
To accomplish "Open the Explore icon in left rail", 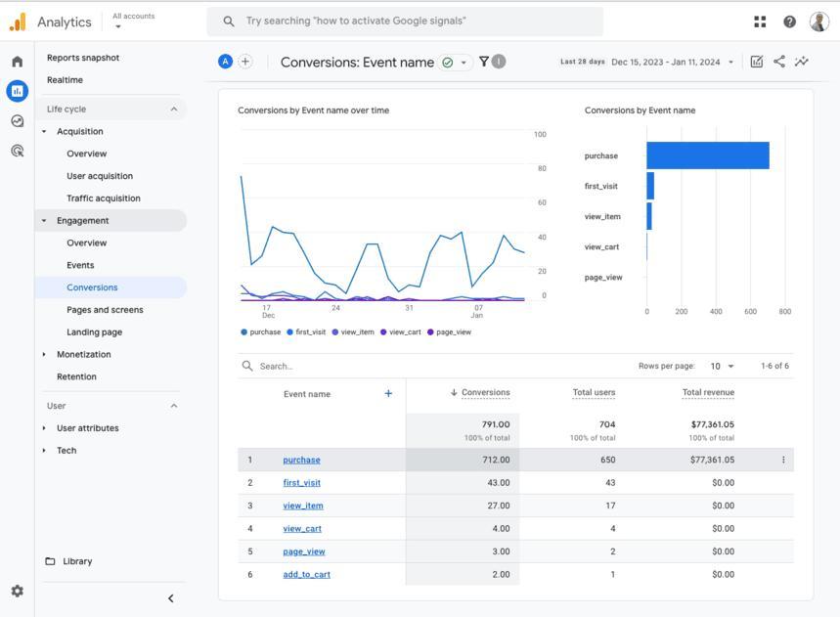I will pos(18,121).
